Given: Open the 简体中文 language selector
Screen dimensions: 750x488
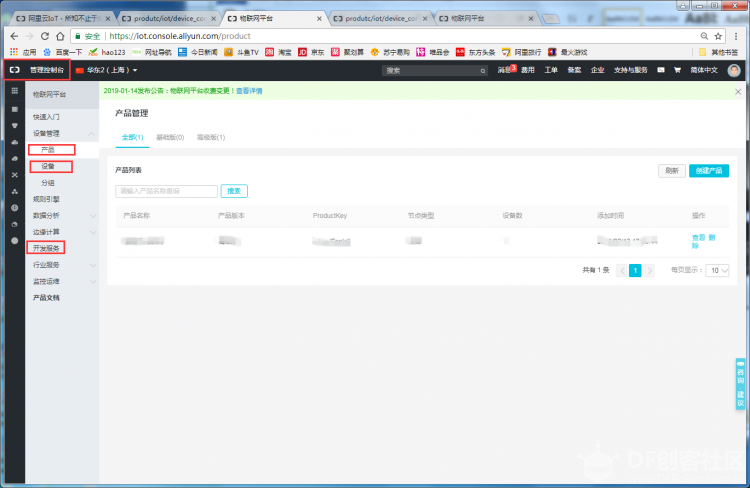Looking at the screenshot, I should [704, 70].
